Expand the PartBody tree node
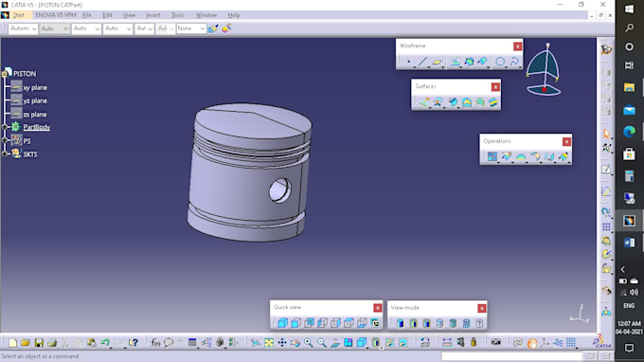The image size is (644, 362). pos(5,127)
